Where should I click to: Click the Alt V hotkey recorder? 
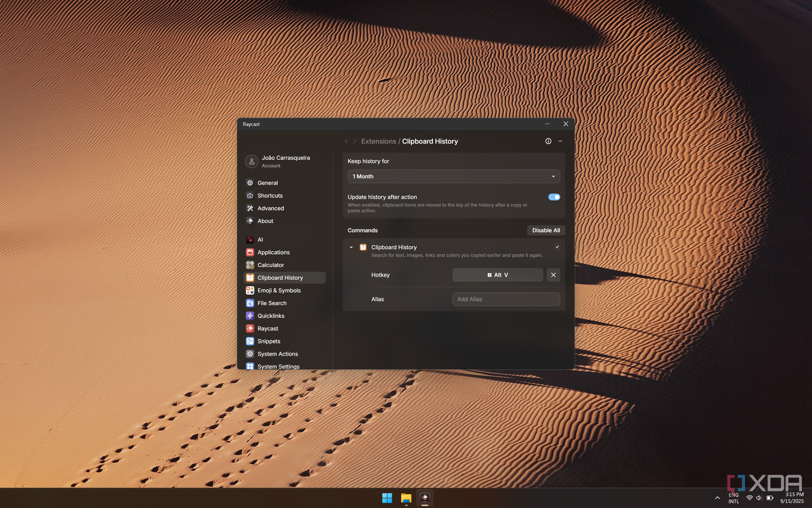coord(498,275)
